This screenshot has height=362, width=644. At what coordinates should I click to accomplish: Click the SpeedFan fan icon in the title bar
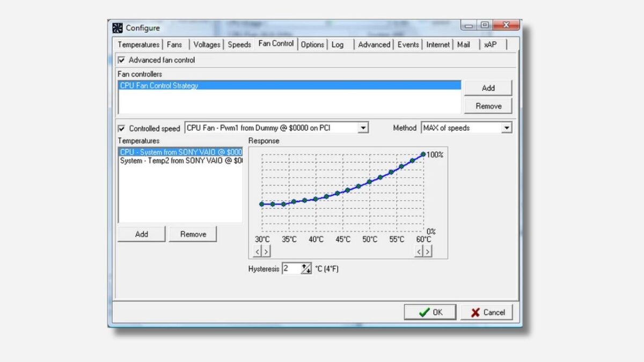(x=117, y=27)
